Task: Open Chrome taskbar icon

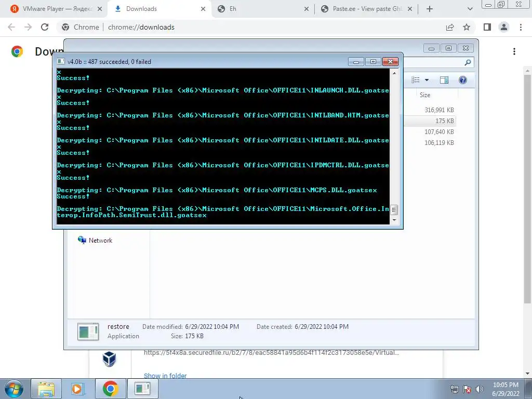Action: click(110, 389)
